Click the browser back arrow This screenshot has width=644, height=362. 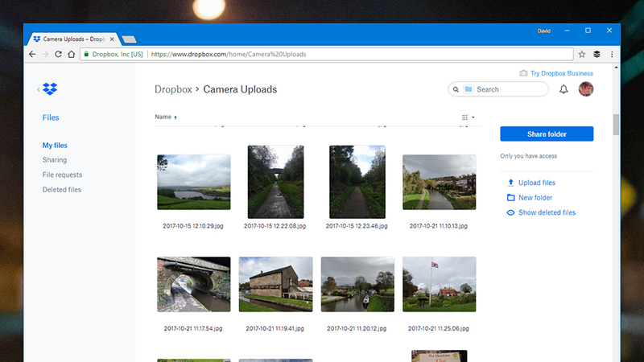point(32,54)
